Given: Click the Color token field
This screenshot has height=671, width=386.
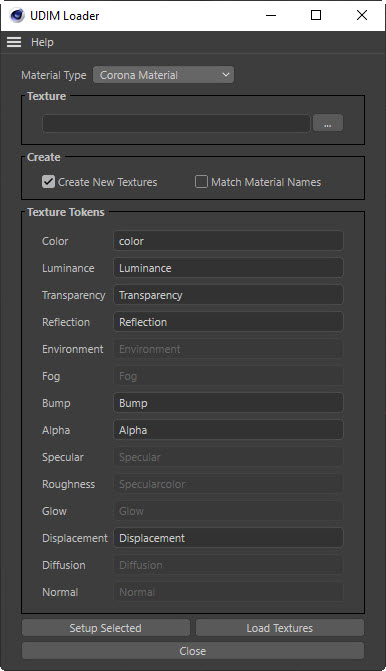Looking at the screenshot, I should [228, 241].
